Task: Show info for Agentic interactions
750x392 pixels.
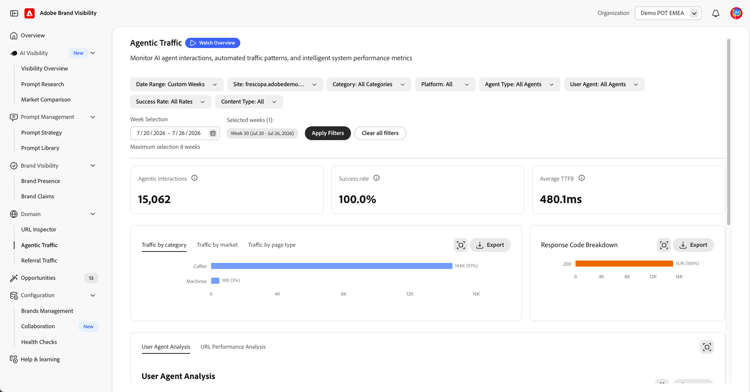Action: (194, 178)
